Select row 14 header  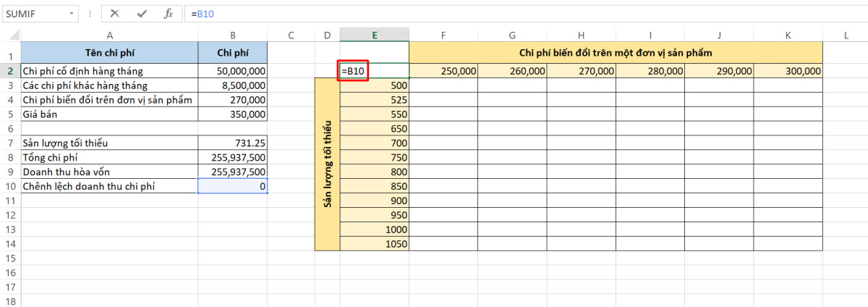(x=10, y=244)
